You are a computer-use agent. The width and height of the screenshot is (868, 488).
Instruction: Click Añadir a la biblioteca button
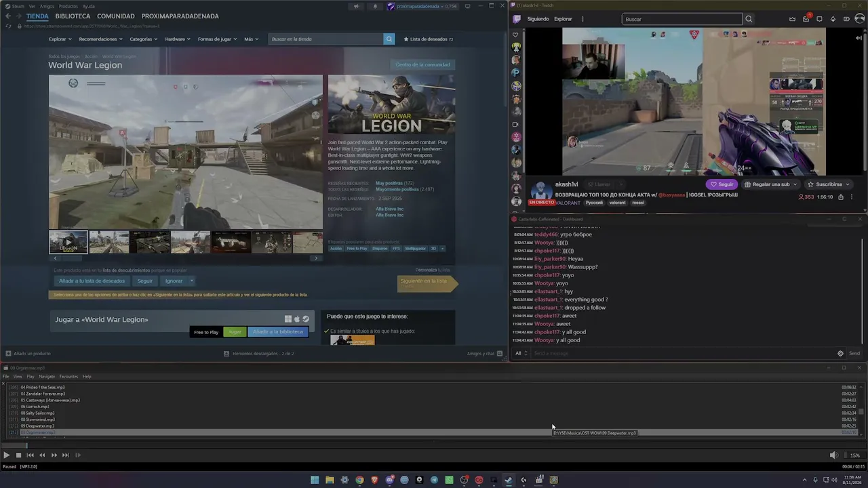coord(278,332)
